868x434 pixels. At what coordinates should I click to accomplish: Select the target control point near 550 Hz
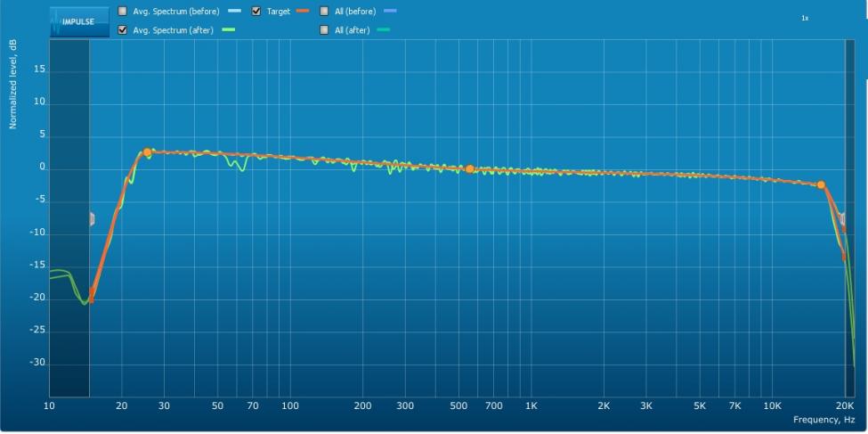click(469, 169)
